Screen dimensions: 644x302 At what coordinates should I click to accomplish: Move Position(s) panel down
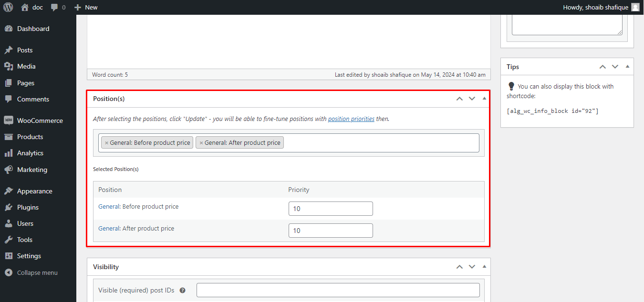pyautogui.click(x=472, y=99)
